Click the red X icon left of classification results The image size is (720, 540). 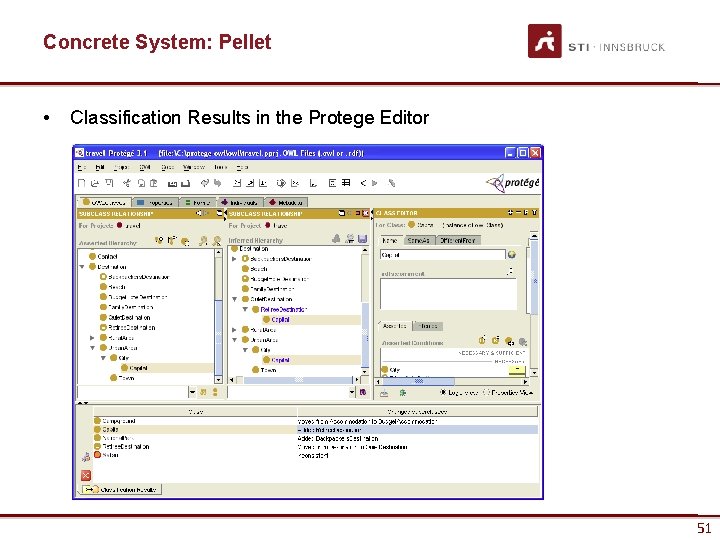click(x=86, y=475)
